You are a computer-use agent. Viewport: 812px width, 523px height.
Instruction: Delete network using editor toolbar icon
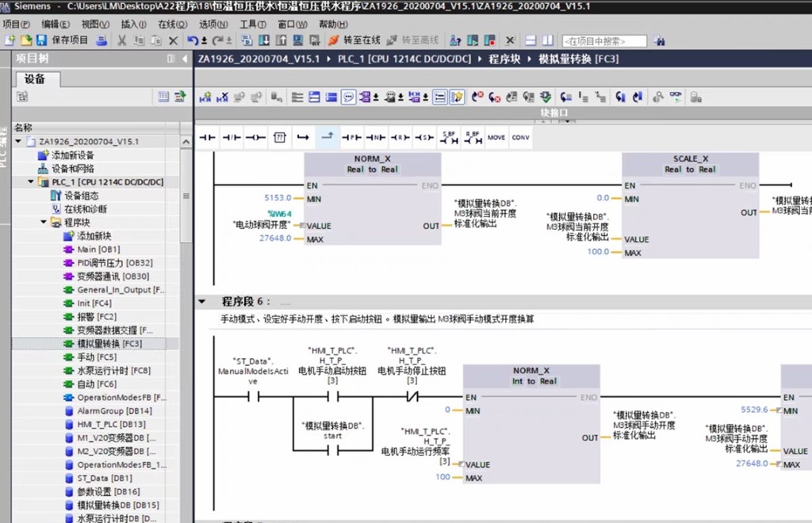(223, 97)
